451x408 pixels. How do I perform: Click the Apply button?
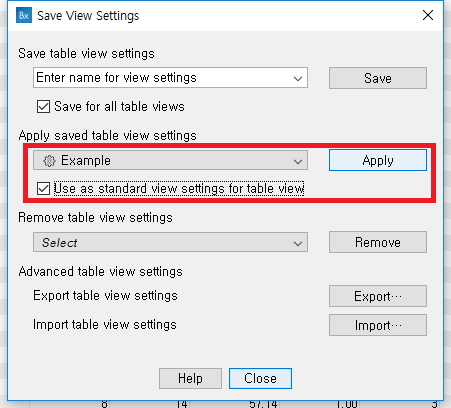pyautogui.click(x=378, y=160)
